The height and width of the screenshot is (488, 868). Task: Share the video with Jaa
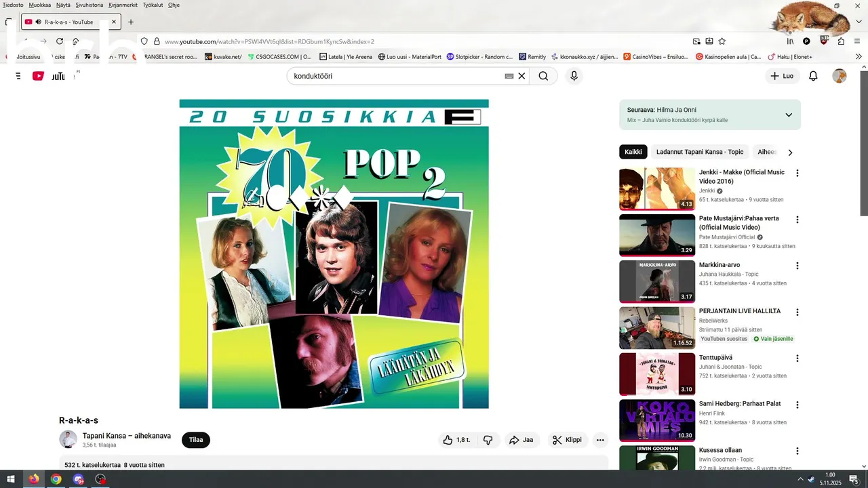tap(521, 440)
